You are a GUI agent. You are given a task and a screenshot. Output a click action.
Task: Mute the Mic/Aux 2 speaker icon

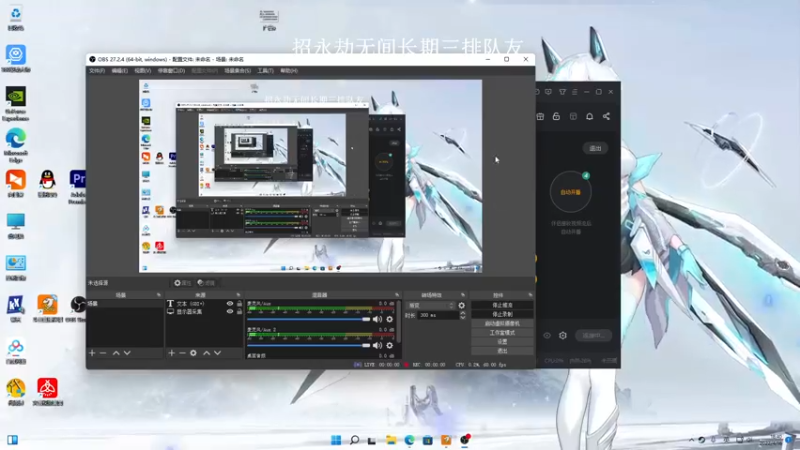click(377, 345)
